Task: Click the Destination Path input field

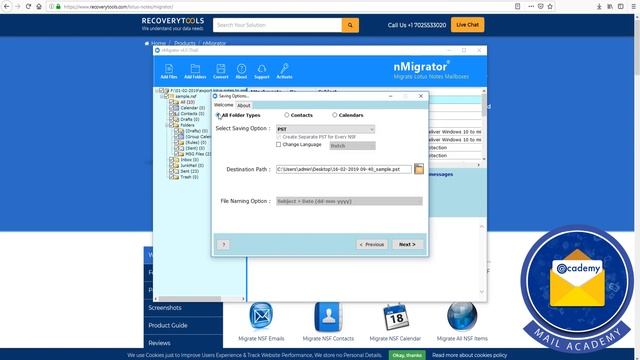Action: (344, 169)
